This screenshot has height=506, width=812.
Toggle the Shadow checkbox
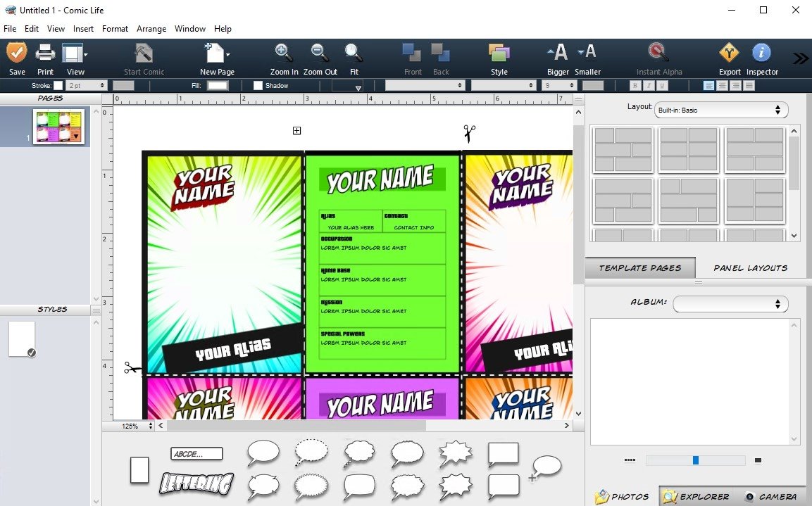pos(258,85)
